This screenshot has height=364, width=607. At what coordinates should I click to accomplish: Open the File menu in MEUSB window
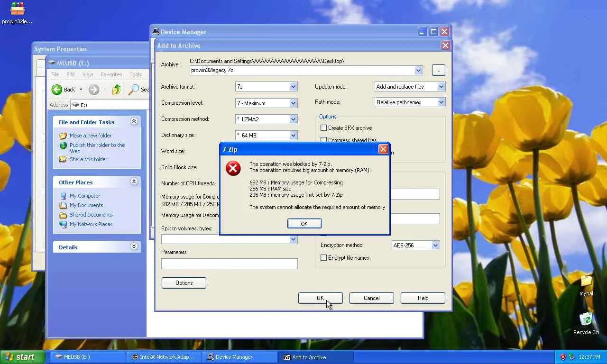coord(55,74)
